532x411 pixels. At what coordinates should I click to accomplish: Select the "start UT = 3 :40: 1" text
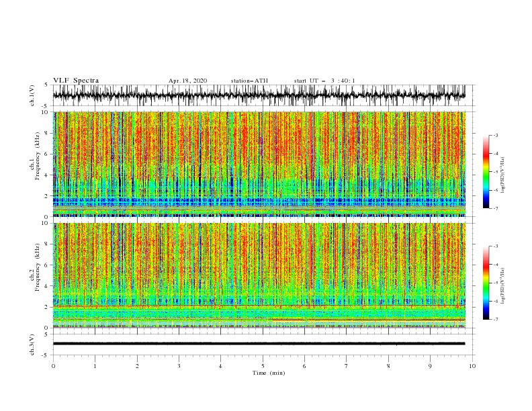coord(324,81)
